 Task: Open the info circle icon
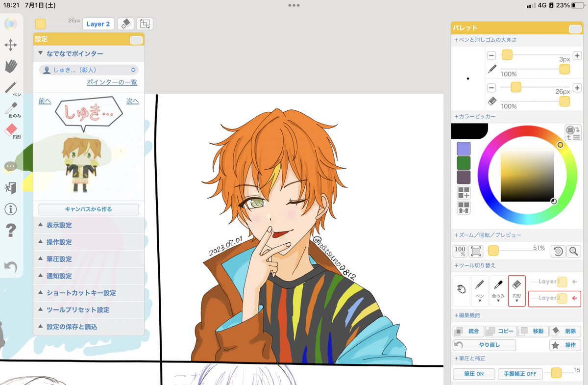10,209
